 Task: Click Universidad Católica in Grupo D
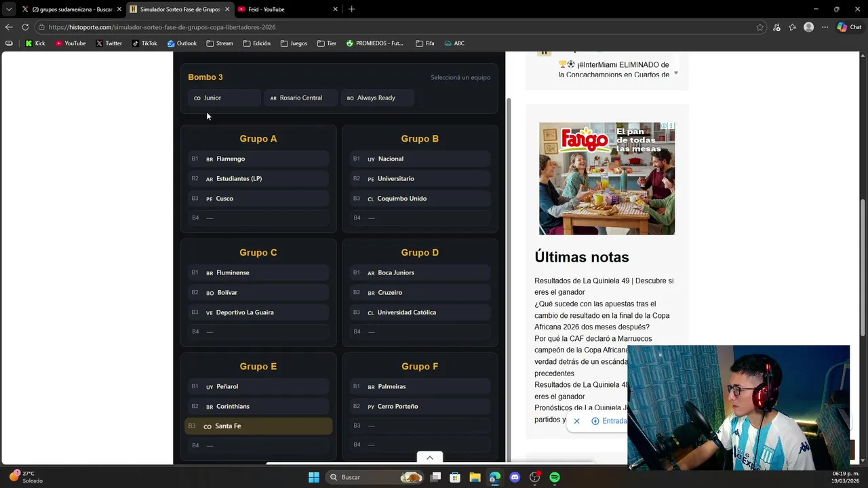point(420,312)
